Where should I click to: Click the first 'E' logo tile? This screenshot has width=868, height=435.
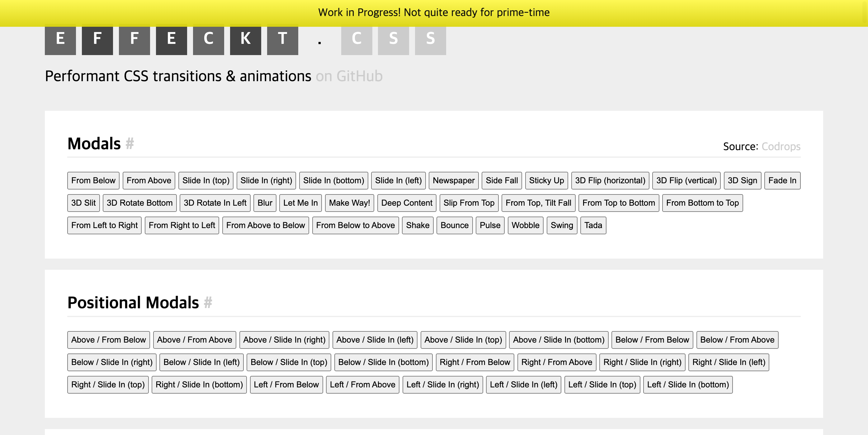pyautogui.click(x=60, y=40)
